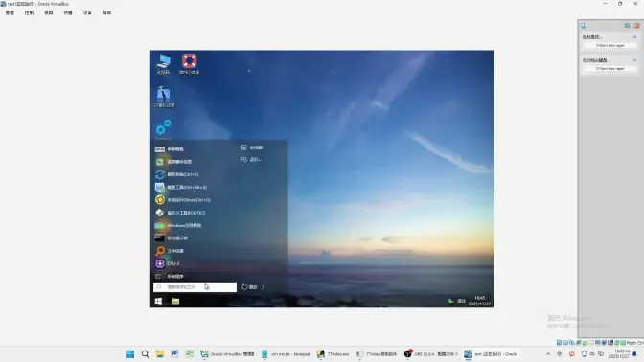Click the red-orange icon atop notification panel
Viewport: 644px width, 362px height.
(636, 26)
